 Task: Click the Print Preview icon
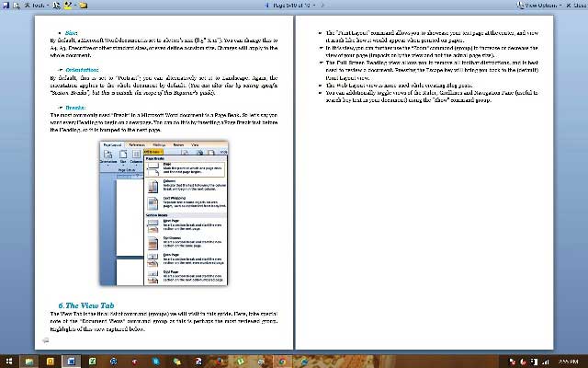(17, 6)
